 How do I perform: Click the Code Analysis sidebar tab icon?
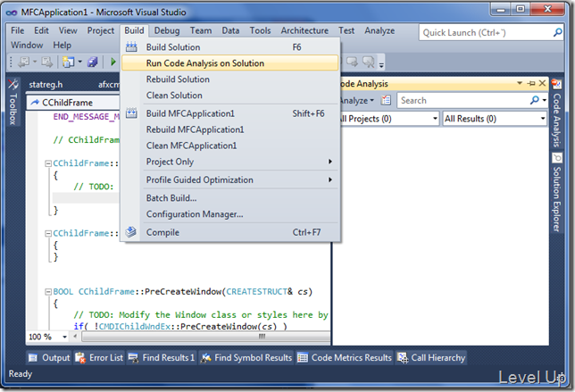(556, 84)
